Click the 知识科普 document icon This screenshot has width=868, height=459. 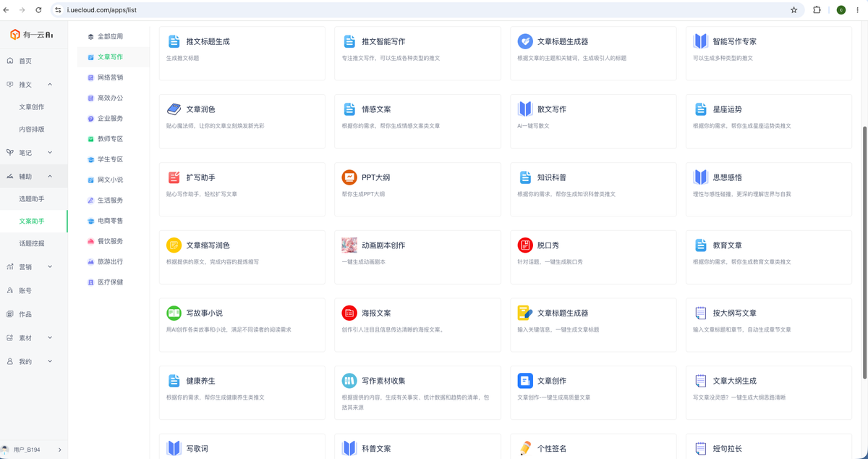click(525, 177)
